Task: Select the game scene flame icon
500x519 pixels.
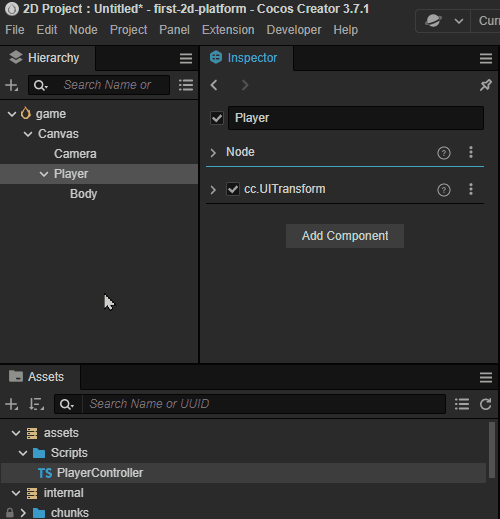Action: point(26,114)
